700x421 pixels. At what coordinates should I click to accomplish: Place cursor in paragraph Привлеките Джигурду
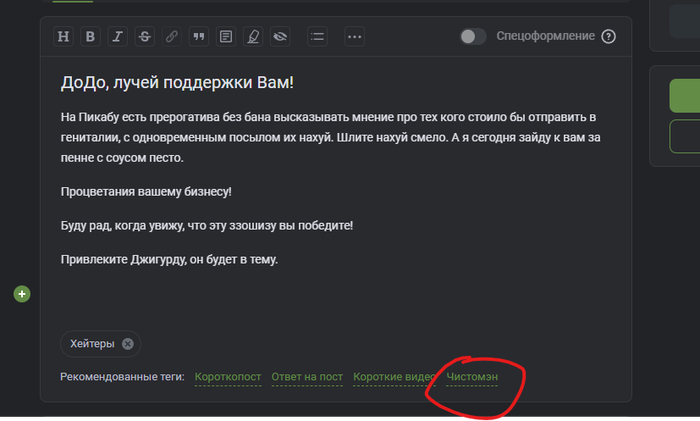click(169, 259)
